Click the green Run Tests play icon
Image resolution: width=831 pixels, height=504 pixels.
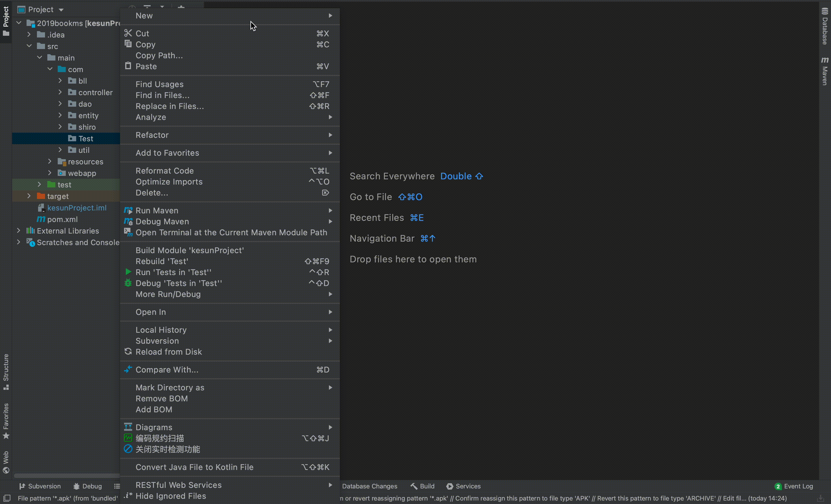[128, 272]
